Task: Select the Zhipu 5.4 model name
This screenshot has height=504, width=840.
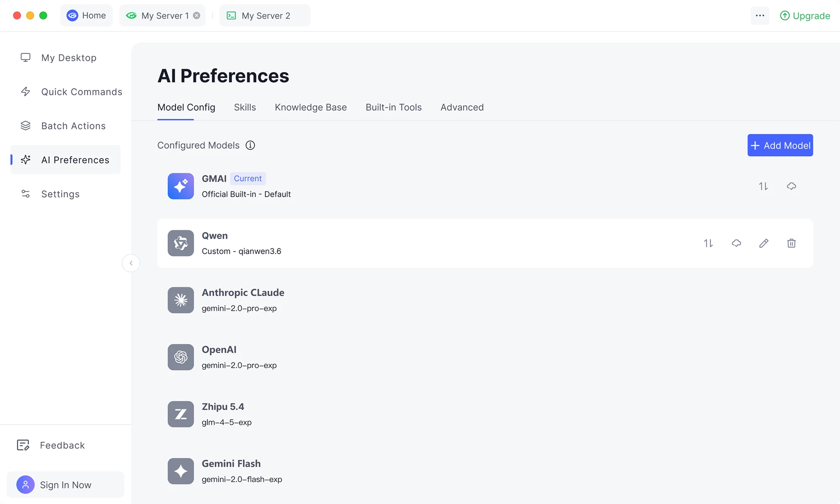Action: tap(223, 407)
